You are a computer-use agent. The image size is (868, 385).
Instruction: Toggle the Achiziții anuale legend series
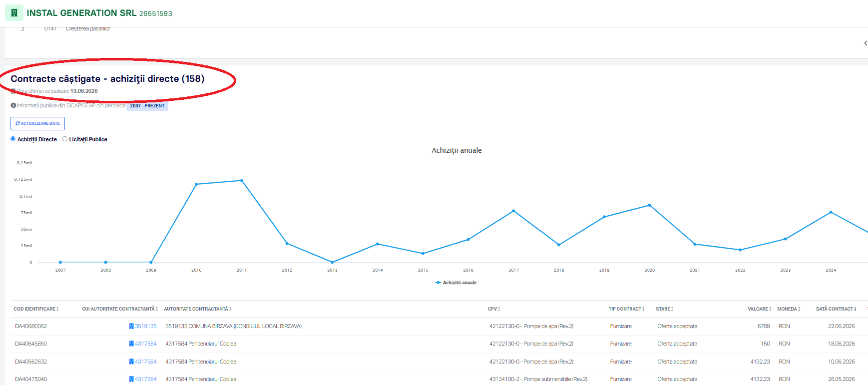click(x=456, y=283)
